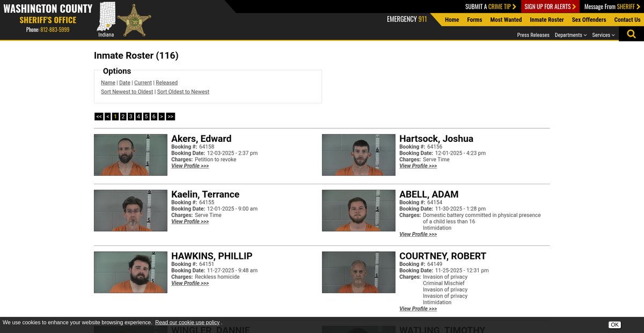644x333 pixels.
Task: Click Sign Up For Alerts button
Action: point(550,6)
